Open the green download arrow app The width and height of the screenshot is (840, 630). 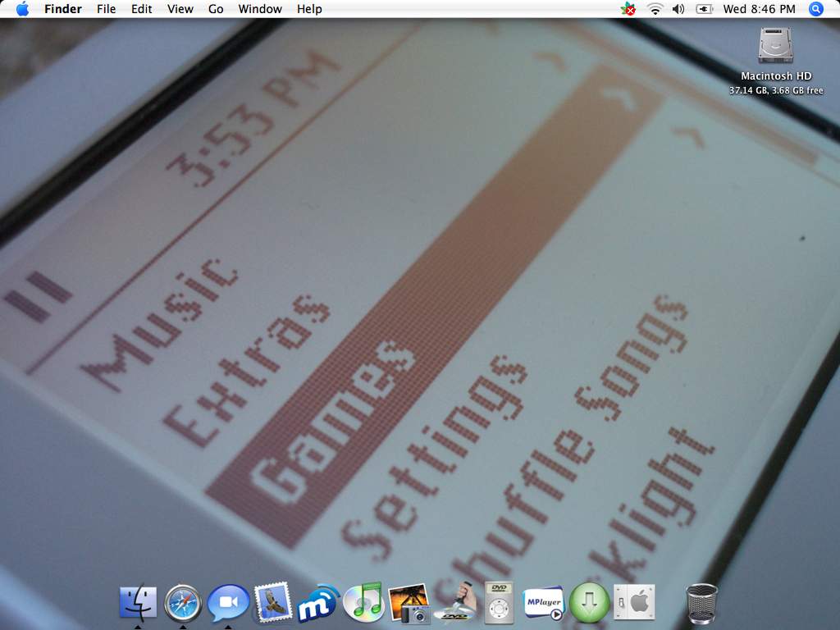[x=589, y=603]
